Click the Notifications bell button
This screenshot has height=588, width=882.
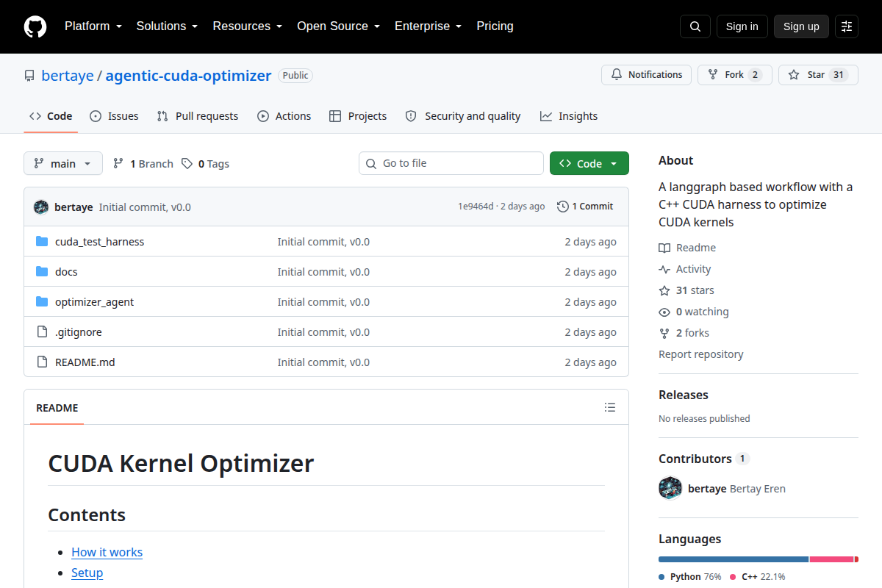(x=647, y=75)
